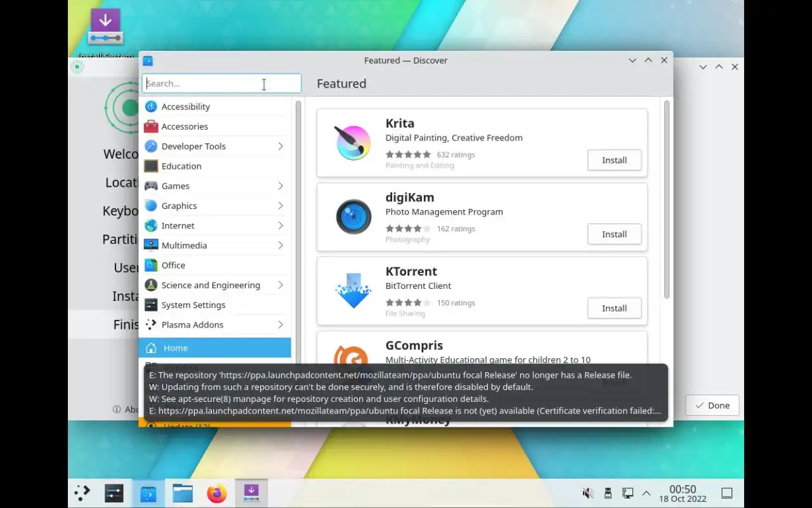Screen dimensions: 812x508
Task: Expand the Internet subcategories arrow
Action: coord(280,225)
